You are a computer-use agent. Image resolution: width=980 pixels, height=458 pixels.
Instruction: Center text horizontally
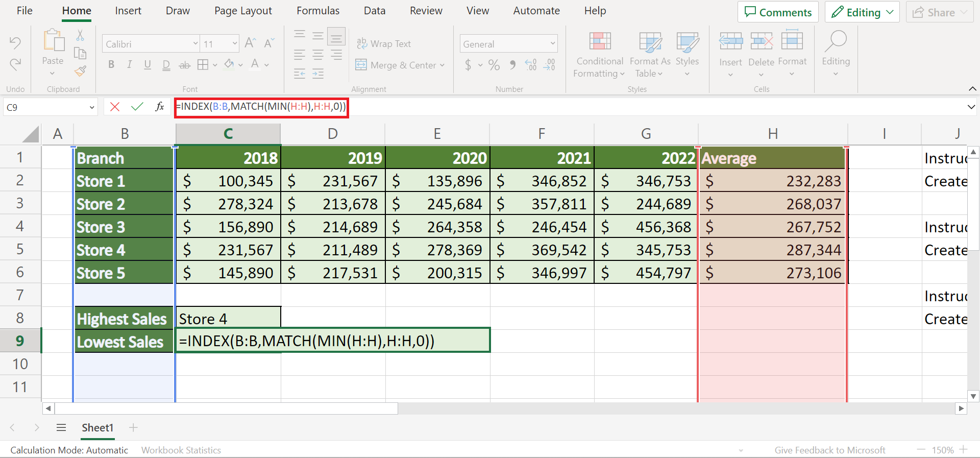click(x=318, y=55)
